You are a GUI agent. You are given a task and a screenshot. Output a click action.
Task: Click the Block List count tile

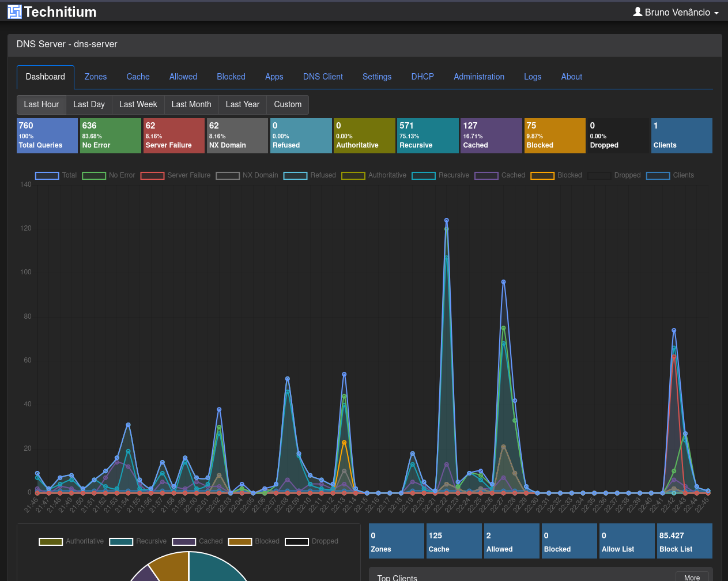pos(685,541)
